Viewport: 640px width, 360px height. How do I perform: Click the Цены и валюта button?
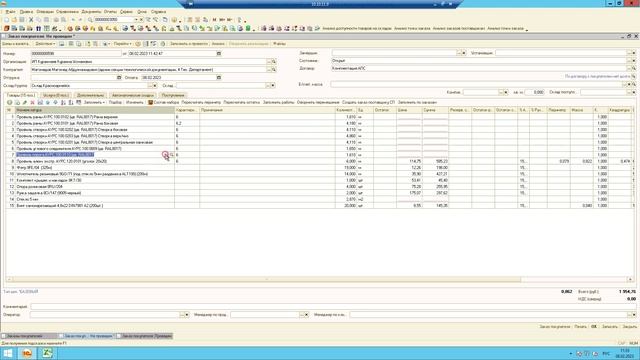(16, 44)
